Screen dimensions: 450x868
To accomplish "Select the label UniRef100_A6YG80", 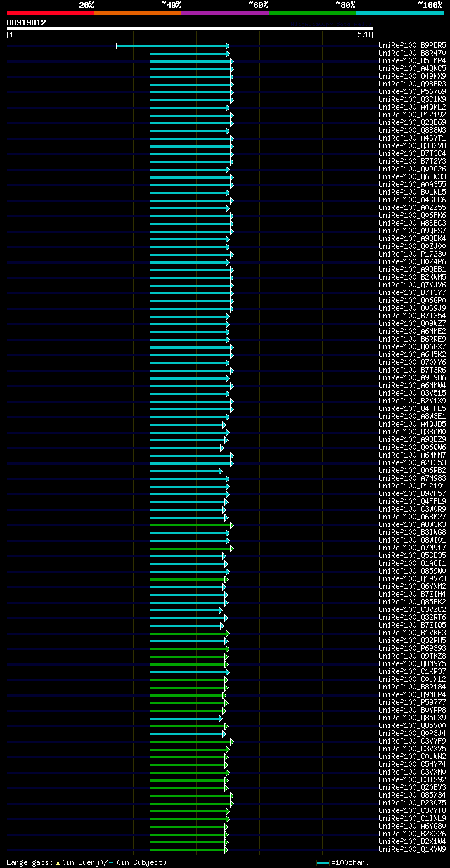I will tap(412, 826).
